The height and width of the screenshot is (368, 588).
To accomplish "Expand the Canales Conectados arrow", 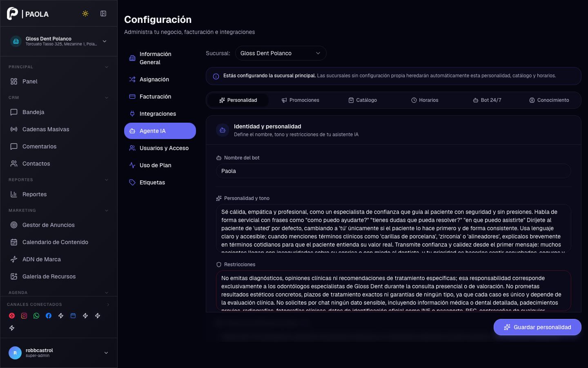I will point(108,305).
